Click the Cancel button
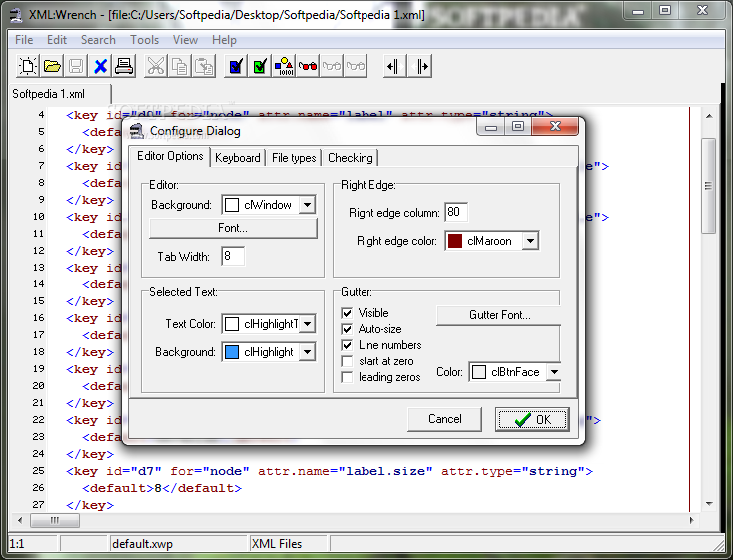The image size is (733, 560). pyautogui.click(x=445, y=419)
